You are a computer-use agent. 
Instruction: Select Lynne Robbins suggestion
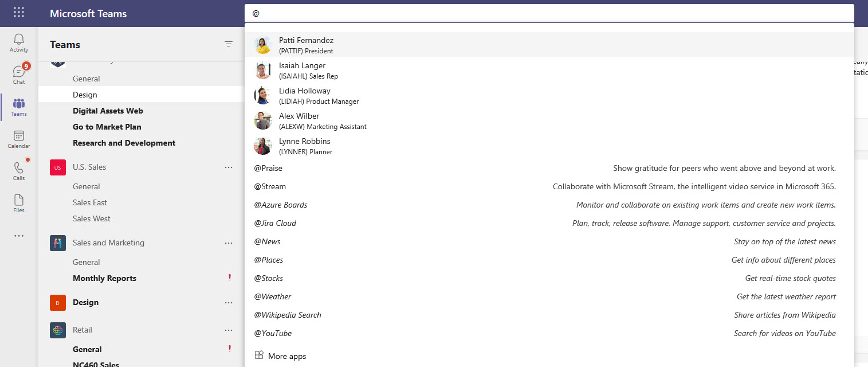coord(549,146)
